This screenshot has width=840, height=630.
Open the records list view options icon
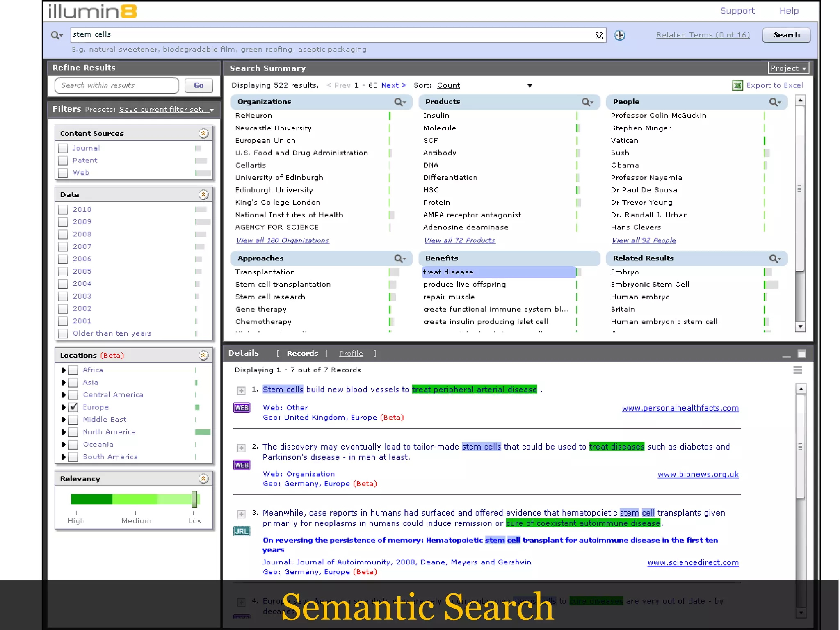[x=798, y=370]
